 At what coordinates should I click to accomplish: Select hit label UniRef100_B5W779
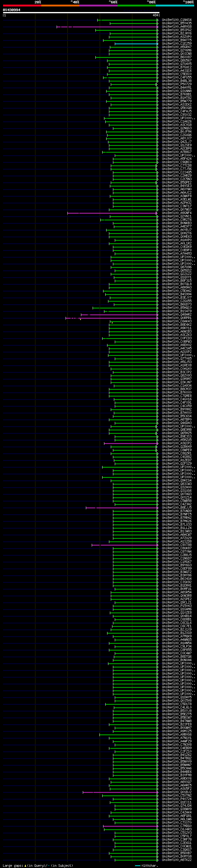[x=177, y=101]
